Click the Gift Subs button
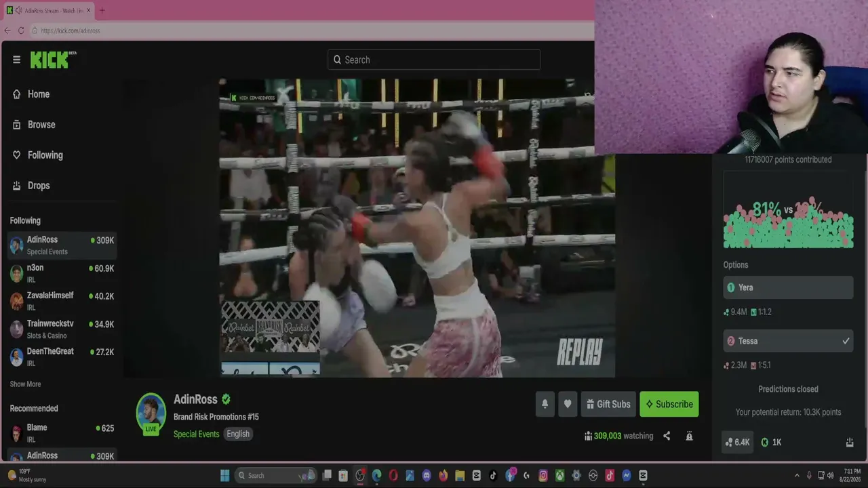This screenshot has height=488, width=868. pos(608,404)
